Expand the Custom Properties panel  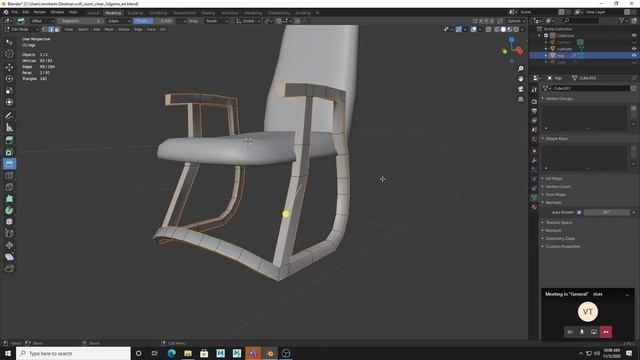point(562,247)
